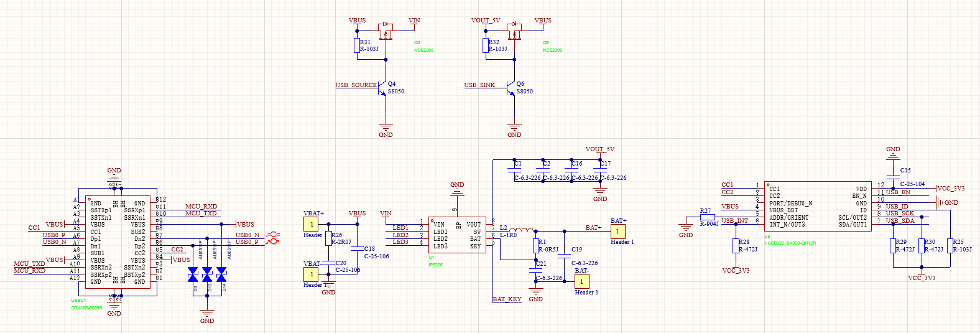Click the USB_ID net label
Screen dimensions: 980x333
coord(897,207)
